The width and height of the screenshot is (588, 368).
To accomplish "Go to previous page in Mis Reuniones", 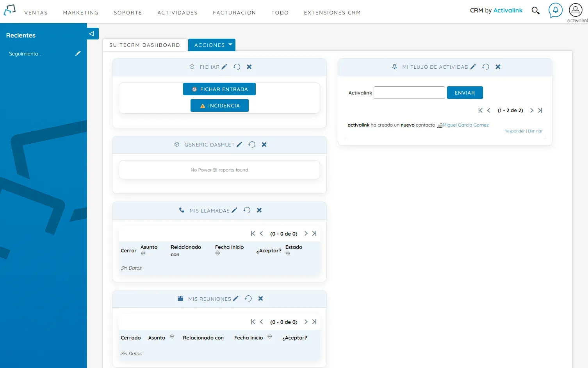I will 262,322.
